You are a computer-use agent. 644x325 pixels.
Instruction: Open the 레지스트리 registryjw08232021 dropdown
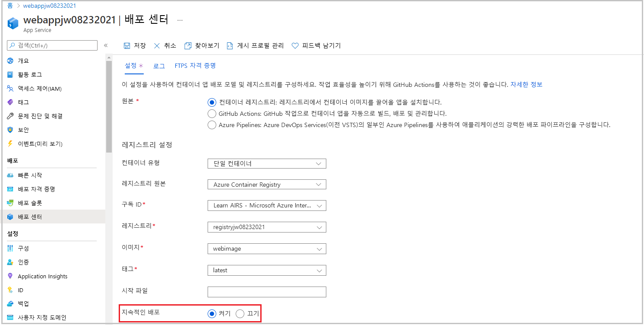[267, 227]
